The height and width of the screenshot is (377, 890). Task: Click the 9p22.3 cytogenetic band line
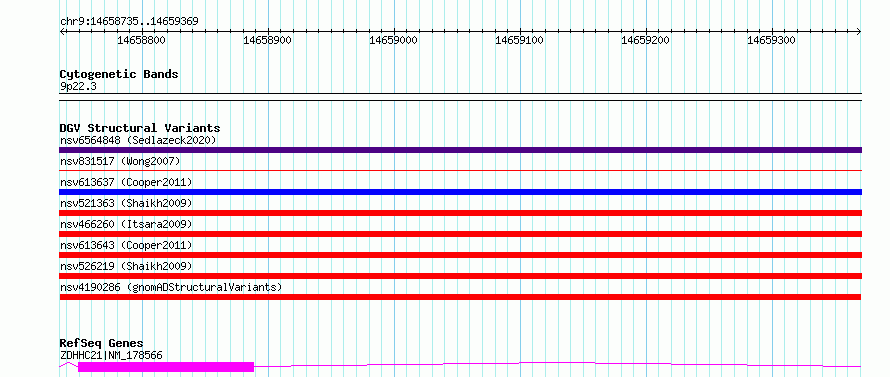click(460, 97)
